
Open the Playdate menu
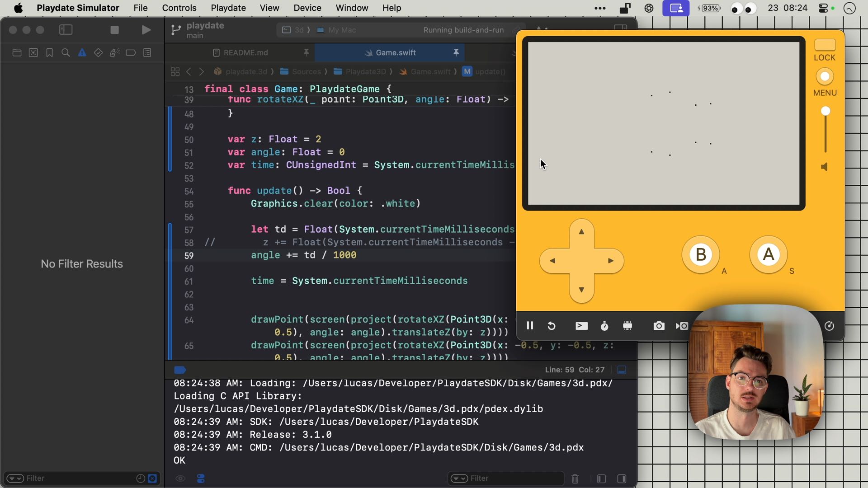[228, 8]
